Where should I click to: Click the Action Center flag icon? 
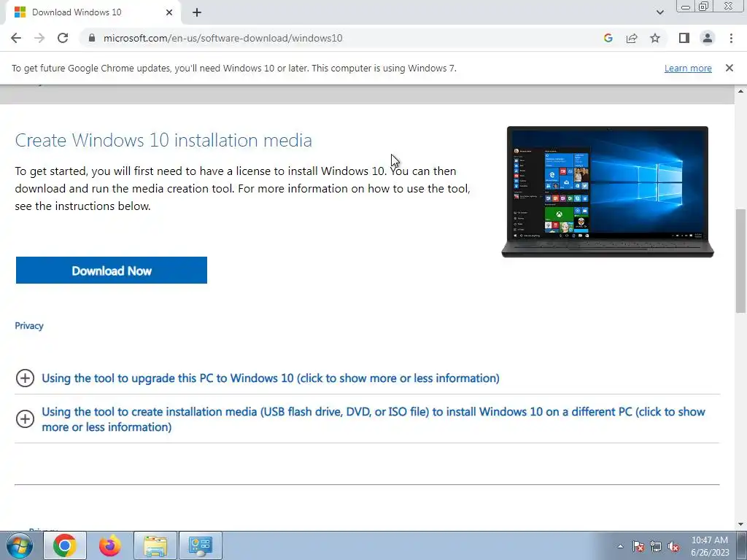click(x=638, y=547)
